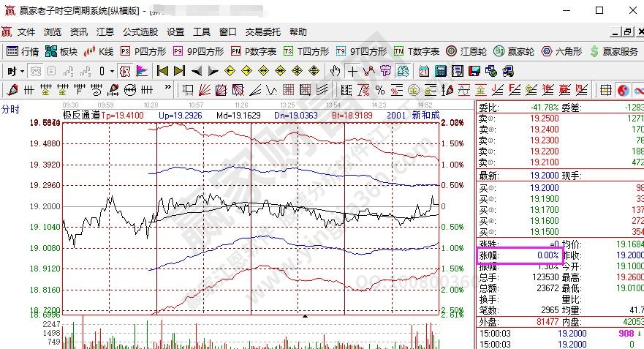Click the 板块 sector button
The width and height of the screenshot is (644, 349).
[61, 51]
